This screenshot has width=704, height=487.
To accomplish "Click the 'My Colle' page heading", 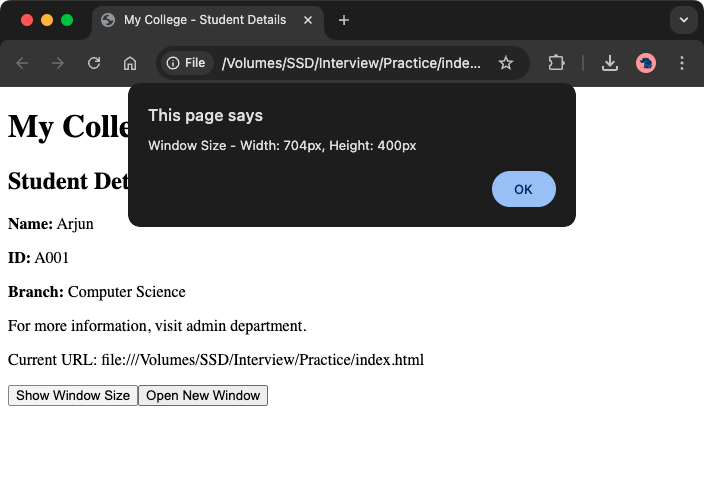I will point(68,127).
